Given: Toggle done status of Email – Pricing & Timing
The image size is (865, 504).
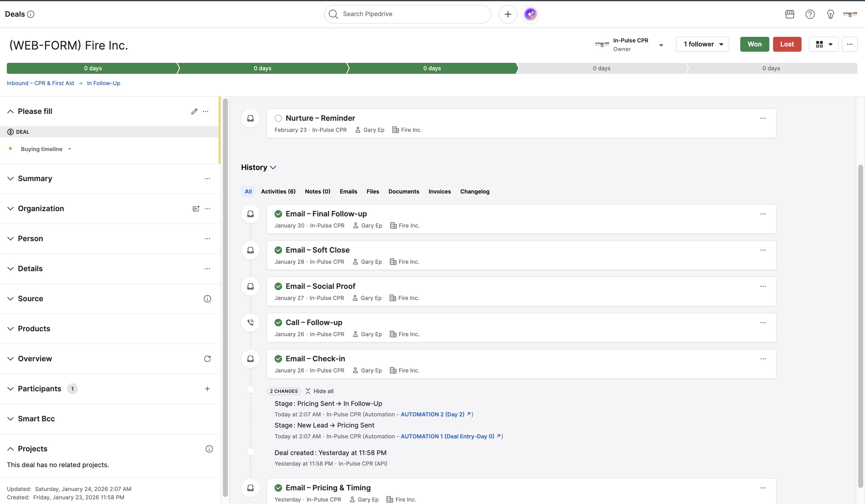Looking at the screenshot, I should [278, 488].
